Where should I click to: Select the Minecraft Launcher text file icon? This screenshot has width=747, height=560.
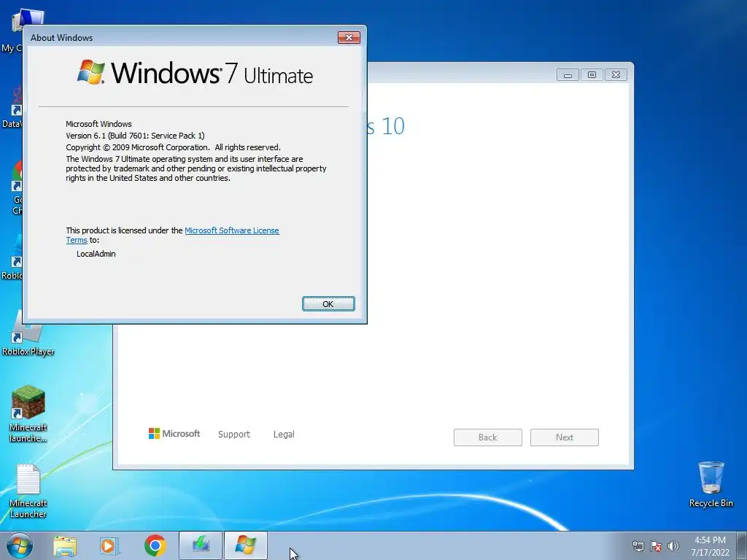coord(28,491)
